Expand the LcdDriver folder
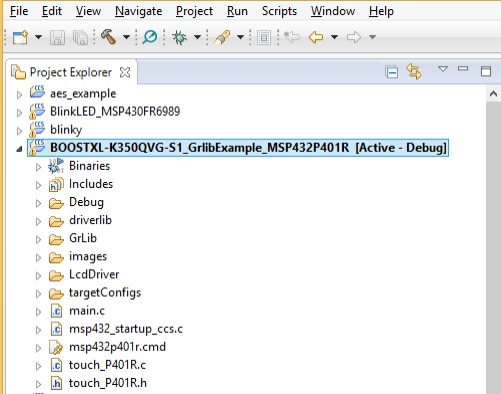 pos(38,276)
